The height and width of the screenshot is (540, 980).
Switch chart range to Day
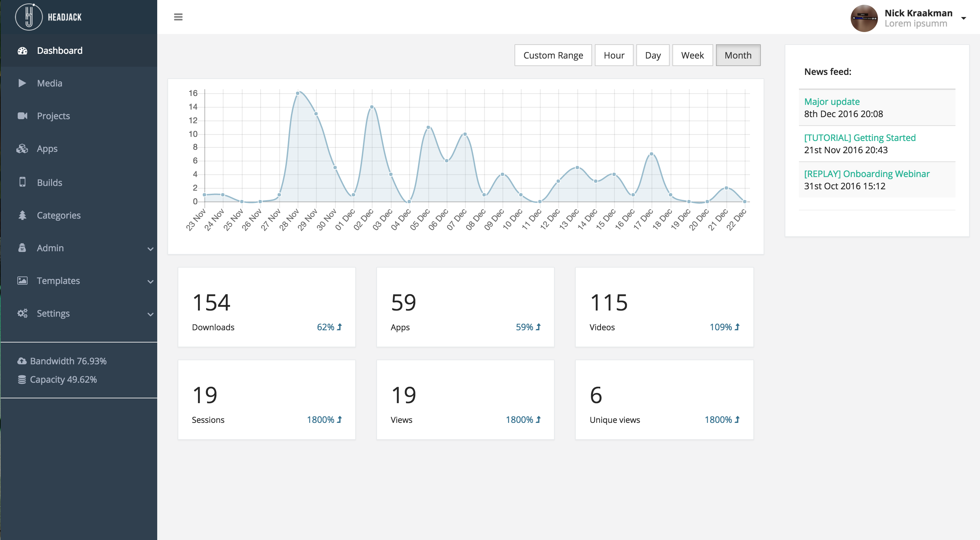pyautogui.click(x=652, y=55)
